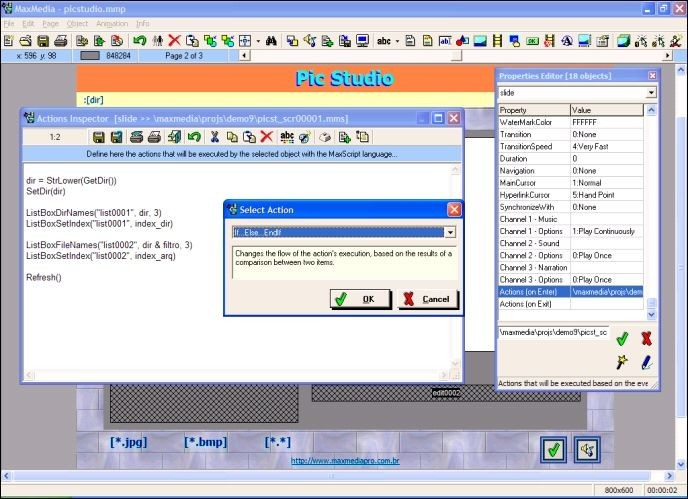This screenshot has width=688, height=499.
Task: Click the green checkmark apply icon in Properties Editor
Action: (x=622, y=339)
